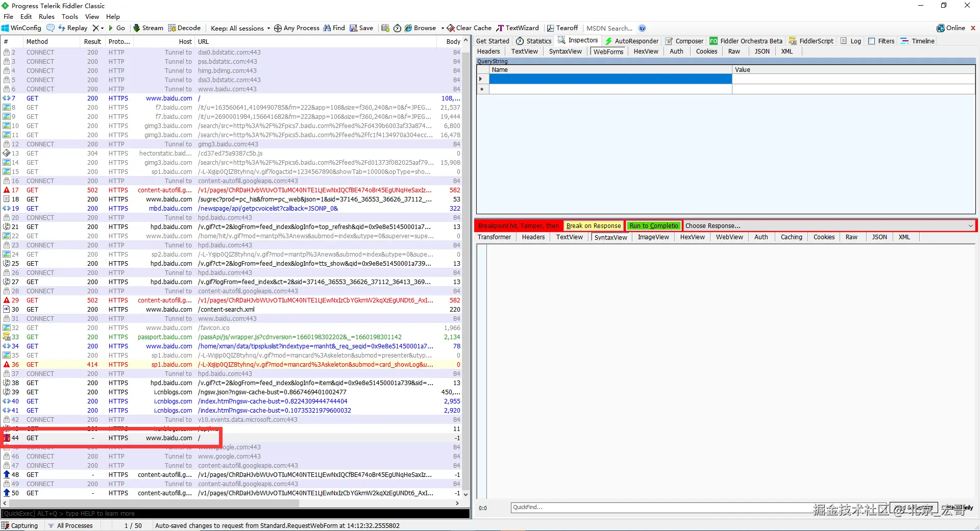
Task: Open the View menu
Action: (x=92, y=16)
